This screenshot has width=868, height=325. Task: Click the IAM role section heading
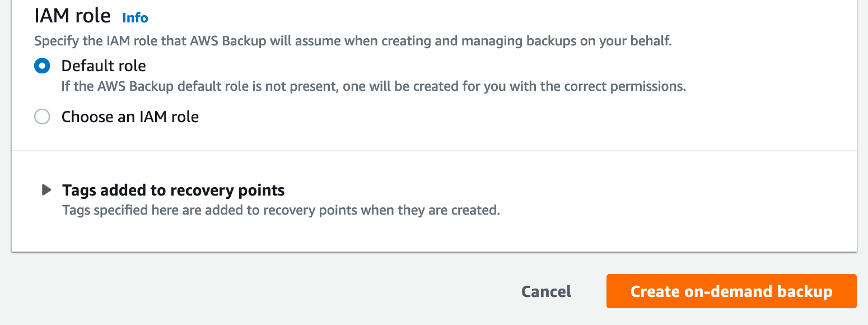point(72,15)
